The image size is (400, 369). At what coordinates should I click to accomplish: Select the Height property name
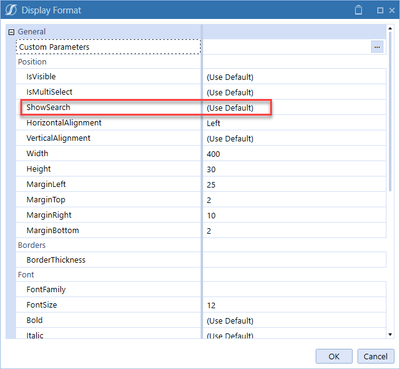39,169
